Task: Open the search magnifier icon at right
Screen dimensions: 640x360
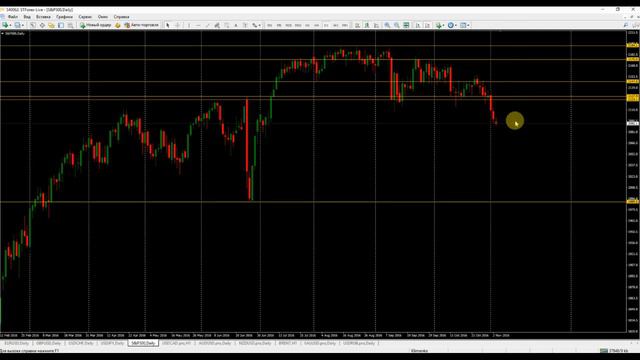Action: tap(626, 25)
